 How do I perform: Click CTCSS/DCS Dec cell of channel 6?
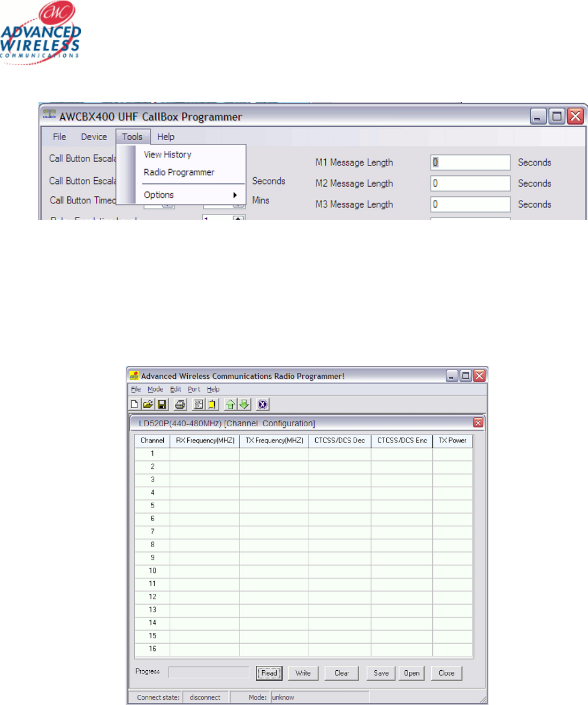coord(340,519)
